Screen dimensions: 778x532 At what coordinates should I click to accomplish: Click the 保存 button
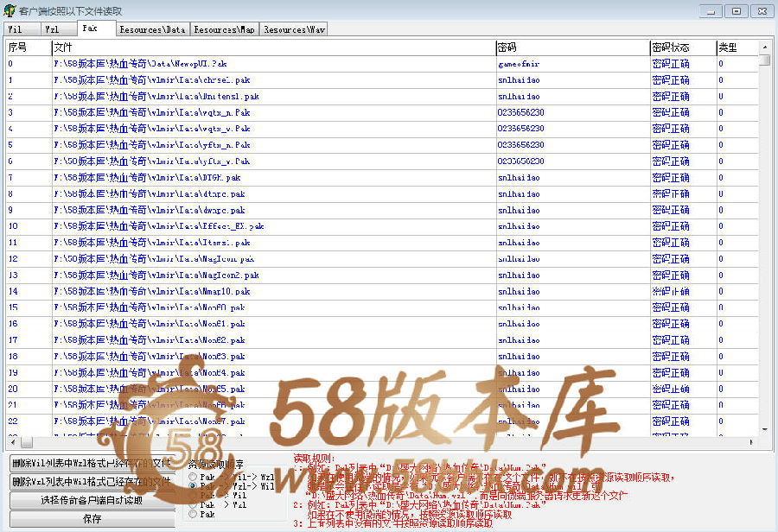[x=92, y=519]
